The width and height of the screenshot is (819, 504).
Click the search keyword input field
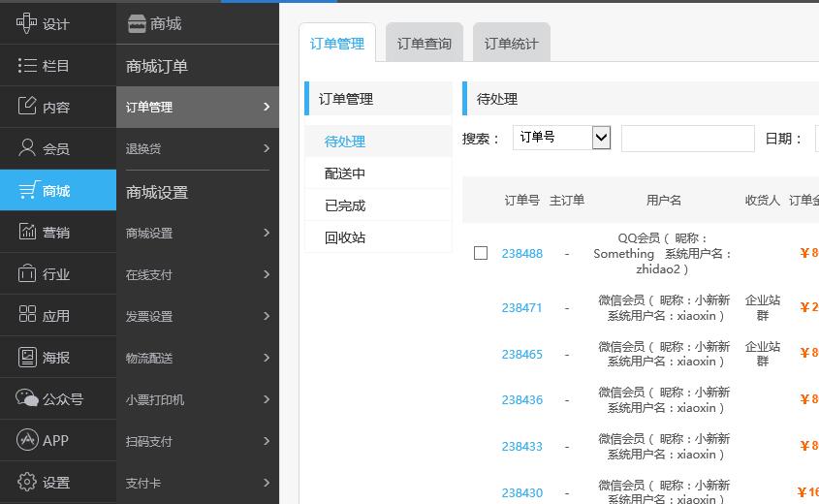[687, 139]
